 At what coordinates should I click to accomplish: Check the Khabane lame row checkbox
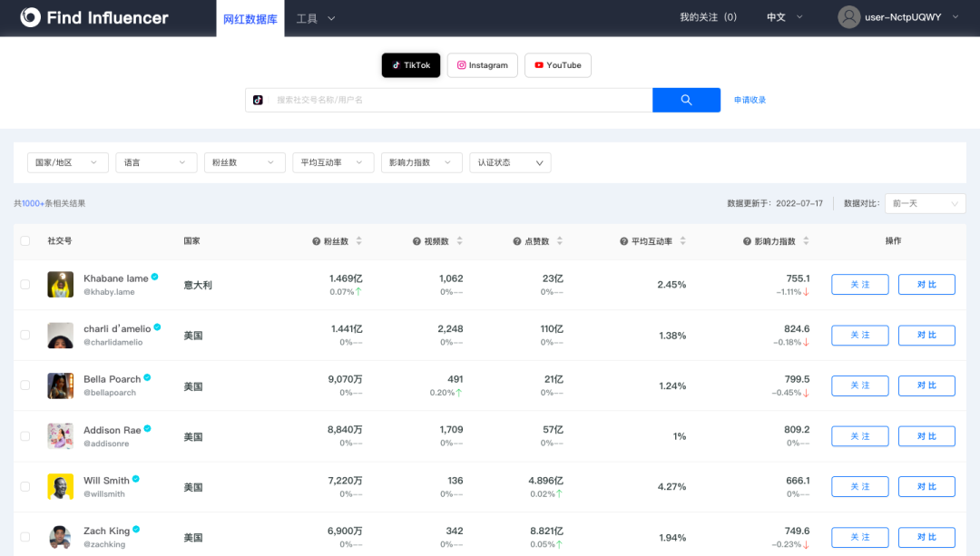coord(25,284)
